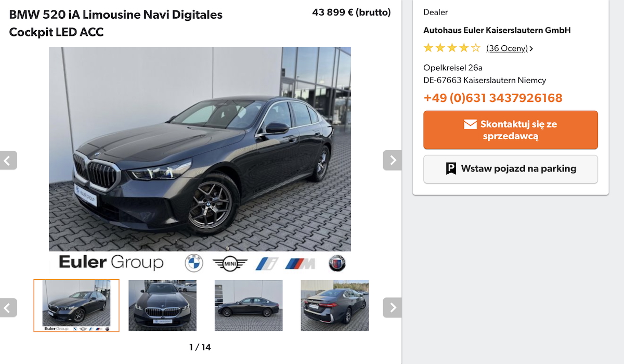Go to the next main gallery photo
The height and width of the screenshot is (364, 624).
click(392, 160)
